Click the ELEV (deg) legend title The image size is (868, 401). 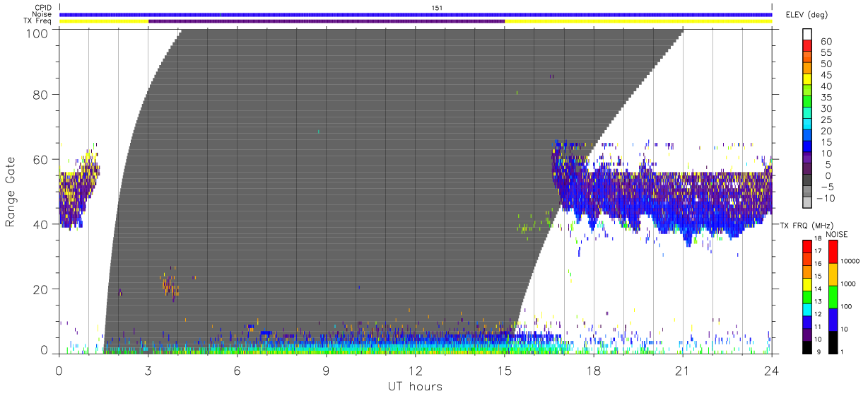[x=807, y=15]
